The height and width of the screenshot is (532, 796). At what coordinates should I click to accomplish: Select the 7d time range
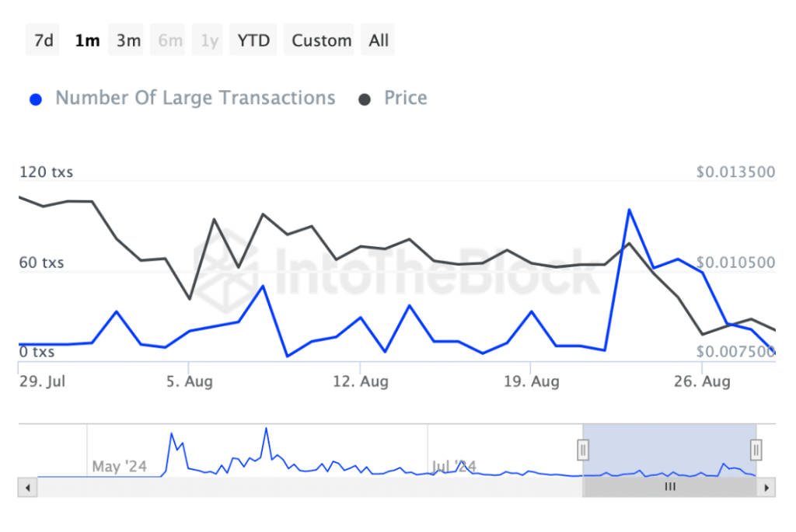click(44, 40)
